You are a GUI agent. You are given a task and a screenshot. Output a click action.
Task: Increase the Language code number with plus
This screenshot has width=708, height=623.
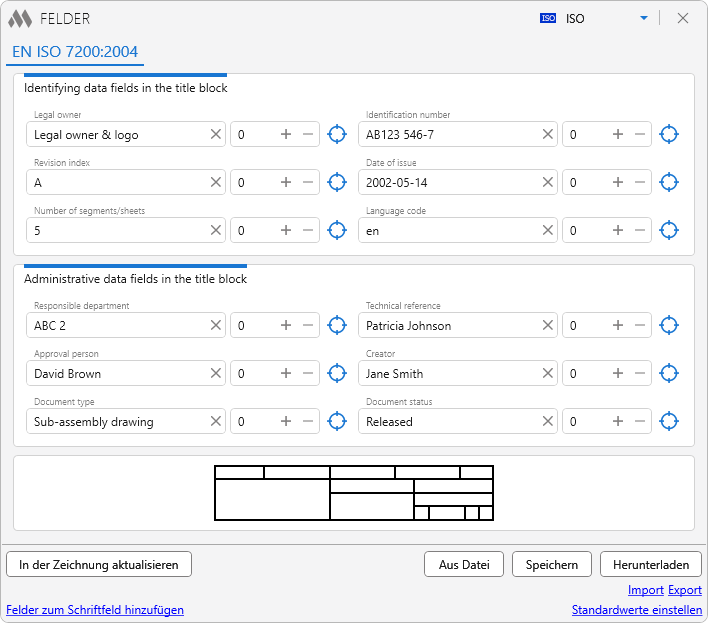click(x=618, y=230)
